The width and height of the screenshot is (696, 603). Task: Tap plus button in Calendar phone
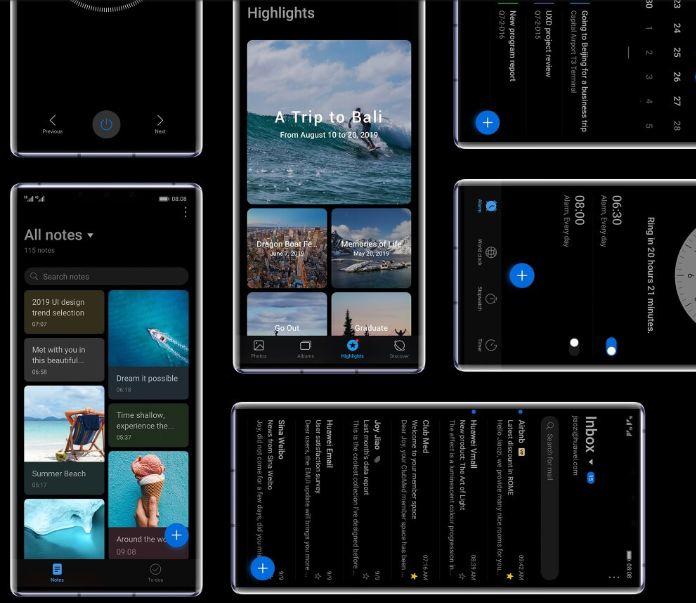pos(487,123)
